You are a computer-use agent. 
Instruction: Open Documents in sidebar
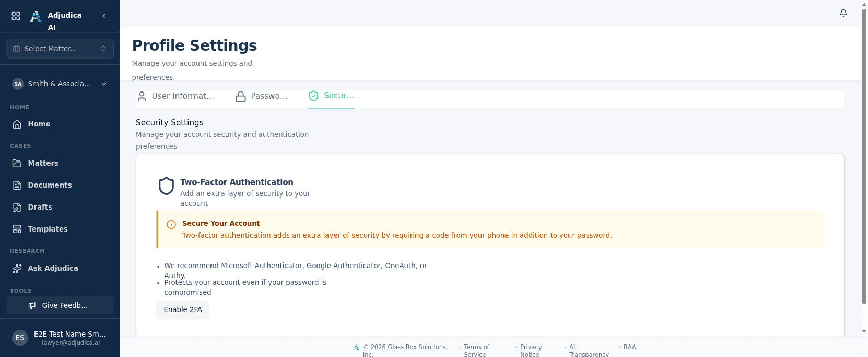(x=60, y=185)
